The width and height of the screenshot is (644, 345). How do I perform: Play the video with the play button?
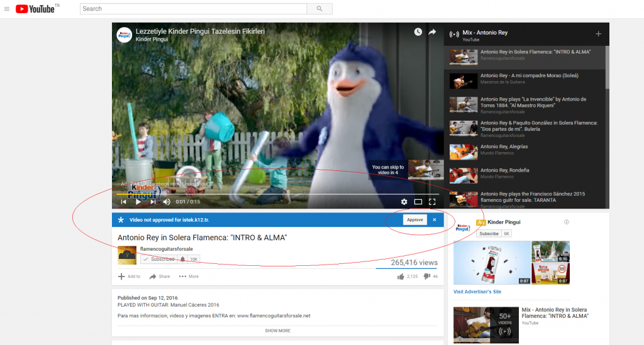coord(138,202)
